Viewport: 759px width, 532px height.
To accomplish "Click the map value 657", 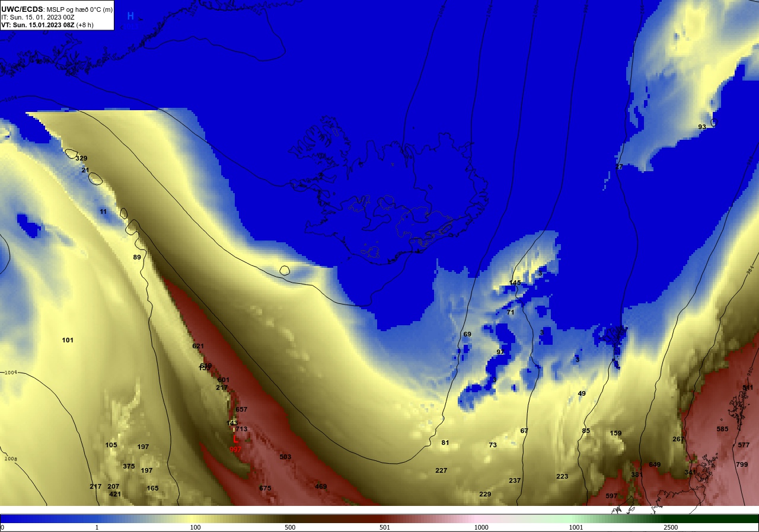I will [x=241, y=409].
